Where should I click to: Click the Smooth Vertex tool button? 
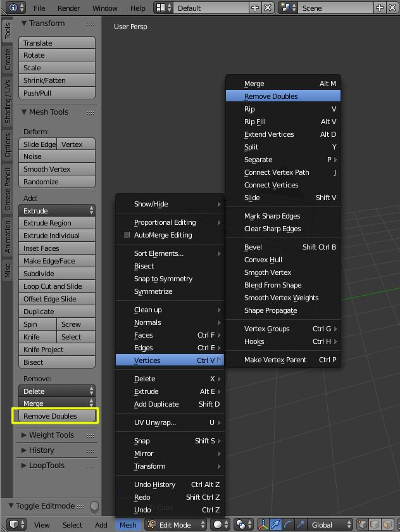(x=57, y=168)
